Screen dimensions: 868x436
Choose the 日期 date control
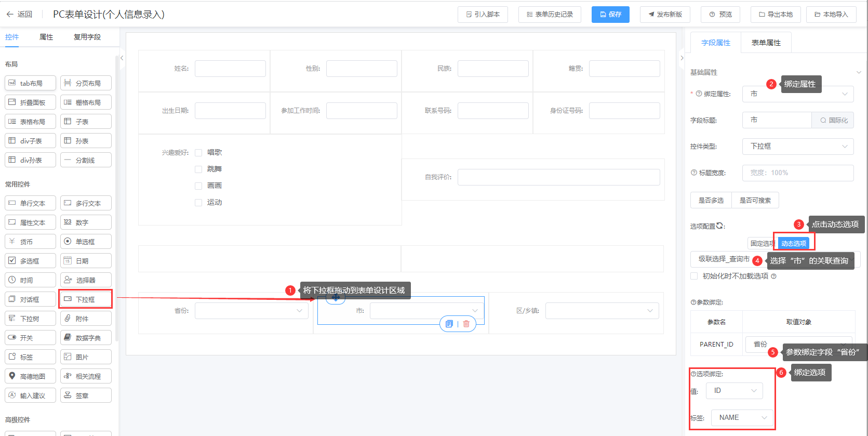click(86, 261)
